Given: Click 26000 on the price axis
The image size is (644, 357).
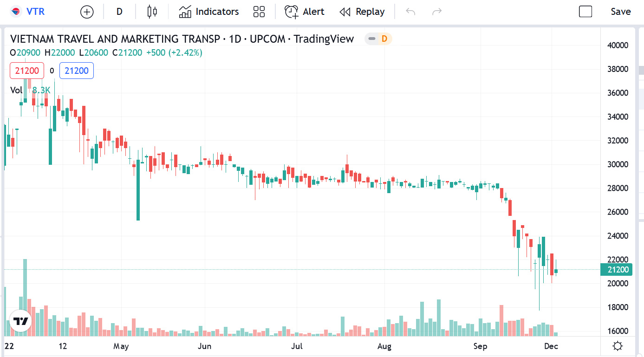Looking at the screenshot, I should [x=618, y=212].
